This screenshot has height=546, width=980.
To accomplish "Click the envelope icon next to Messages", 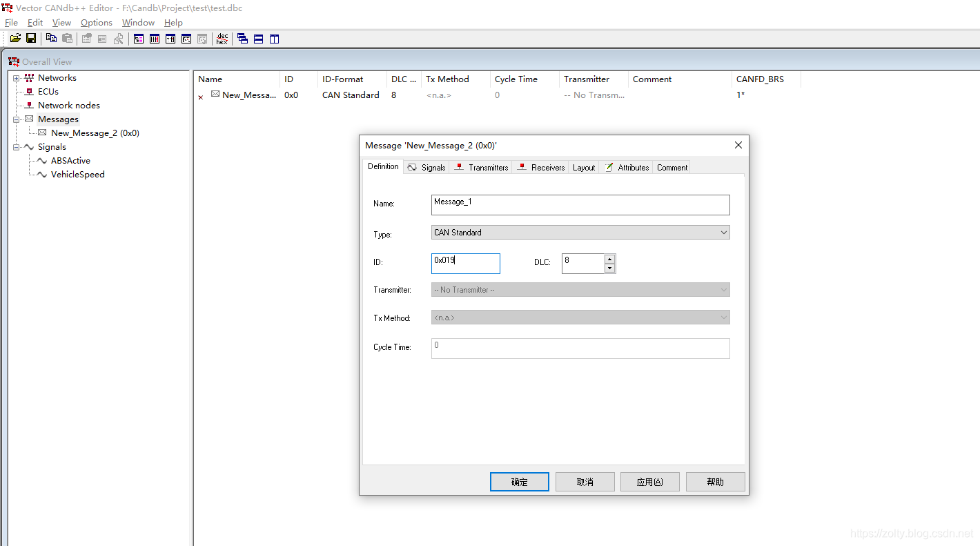I will click(29, 119).
